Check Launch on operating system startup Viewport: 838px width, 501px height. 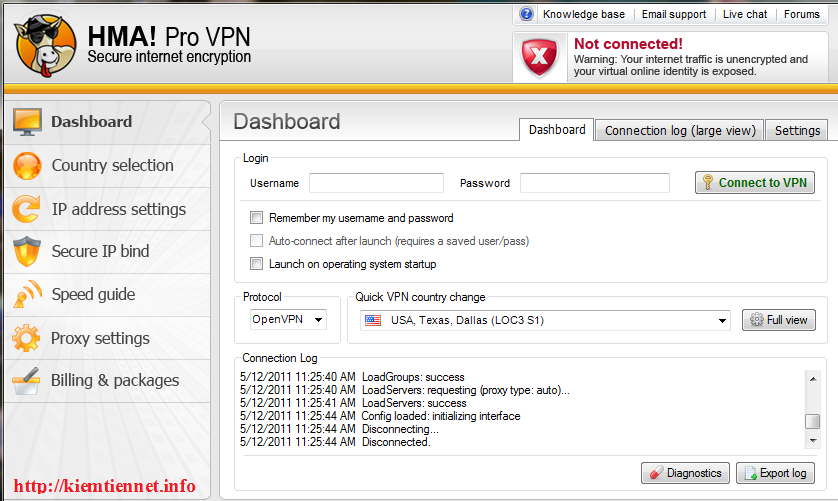click(257, 264)
